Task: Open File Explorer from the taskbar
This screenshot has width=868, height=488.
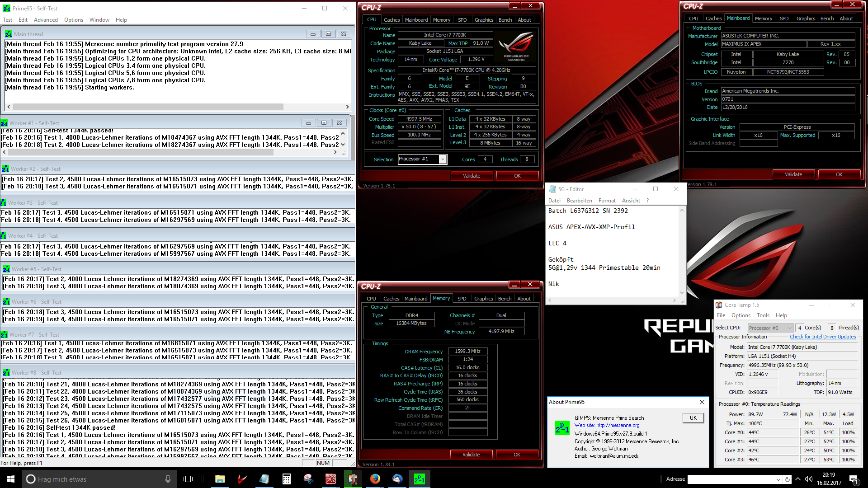Action: 220,479
